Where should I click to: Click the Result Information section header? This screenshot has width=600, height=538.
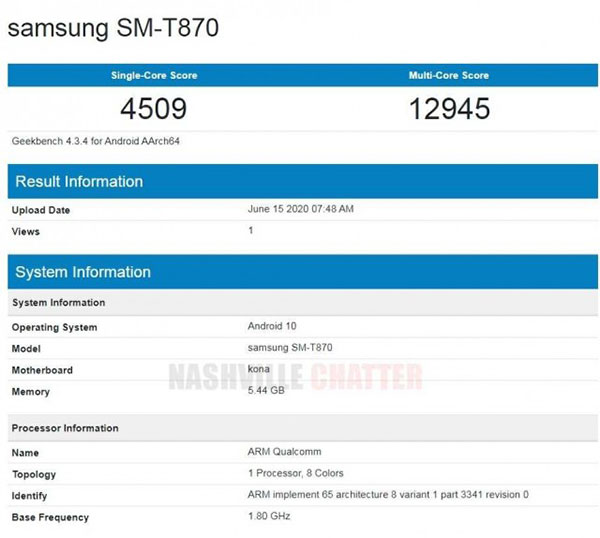pyautogui.click(x=303, y=181)
